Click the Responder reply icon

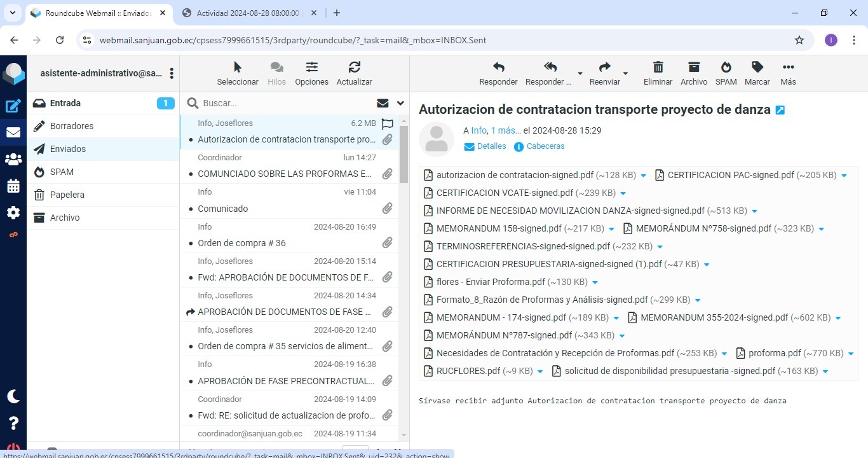coord(498,67)
